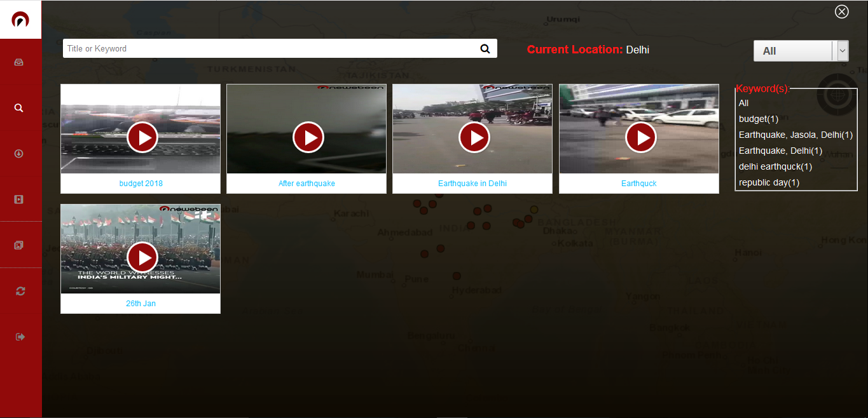
Task: Click the logout sidebar icon
Action: pos(20,337)
